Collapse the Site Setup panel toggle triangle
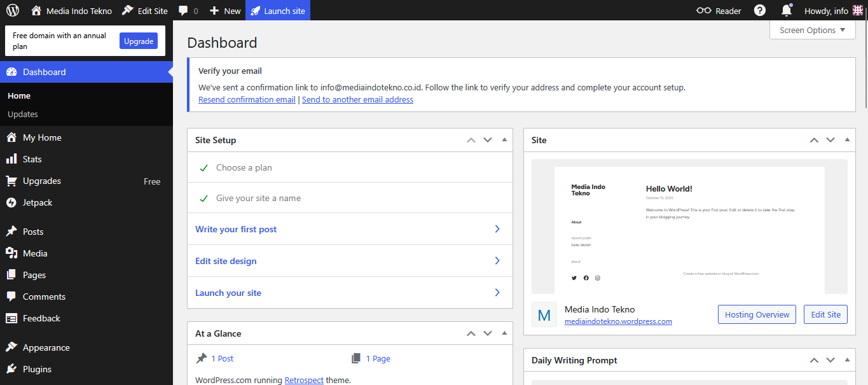 [504, 140]
